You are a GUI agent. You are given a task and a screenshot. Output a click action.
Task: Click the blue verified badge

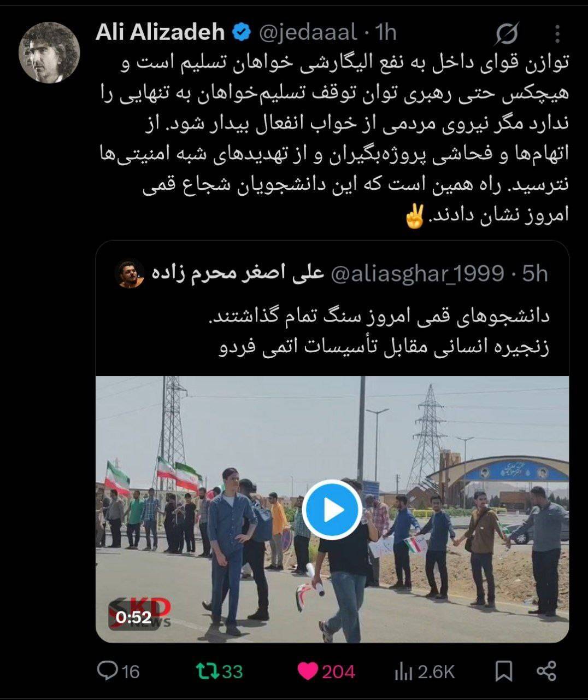tap(240, 33)
